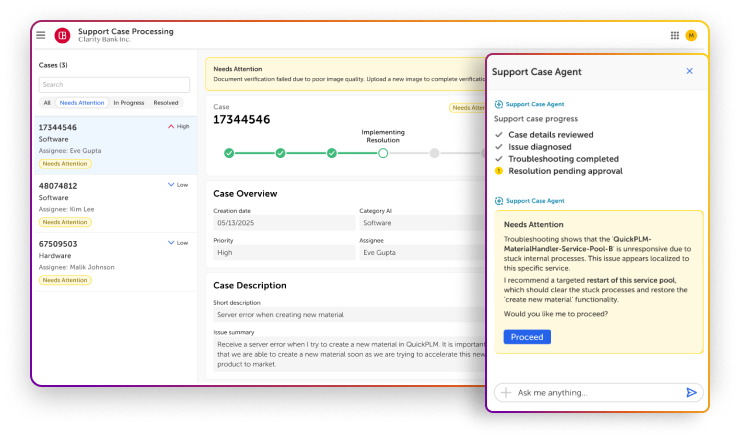Viewport: 740px width, 436px height.
Task: Select the Implementing Resolution step circle
Action: (383, 153)
